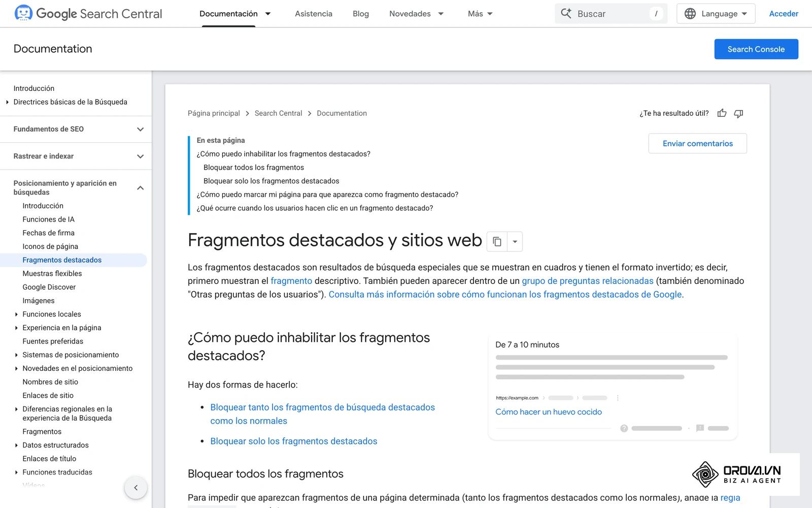The height and width of the screenshot is (508, 812).
Task: Click the Google Search Central logo
Action: pos(88,14)
